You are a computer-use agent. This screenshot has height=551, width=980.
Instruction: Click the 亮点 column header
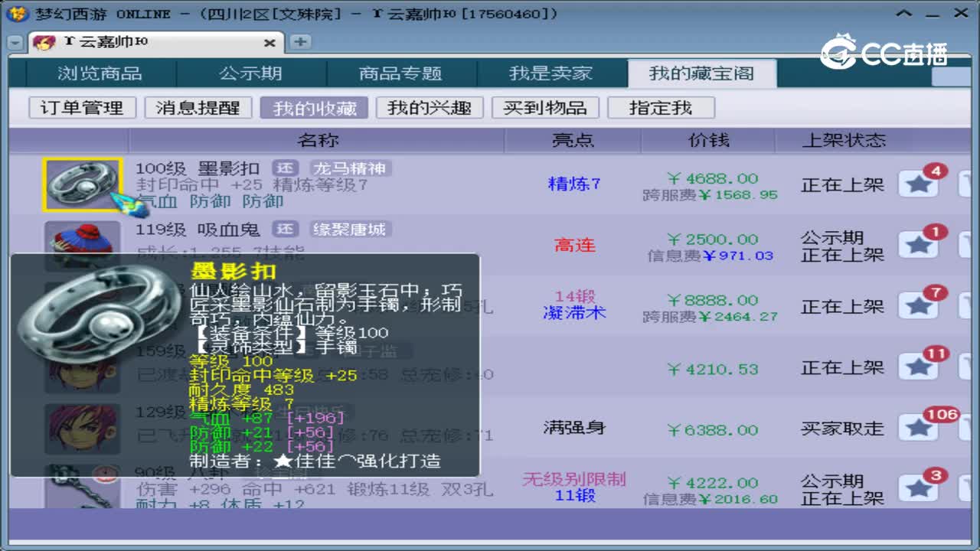click(573, 140)
